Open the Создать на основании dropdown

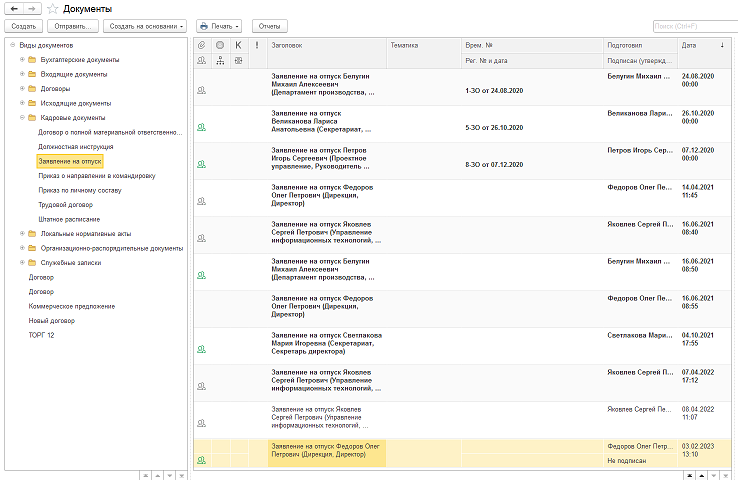click(145, 26)
